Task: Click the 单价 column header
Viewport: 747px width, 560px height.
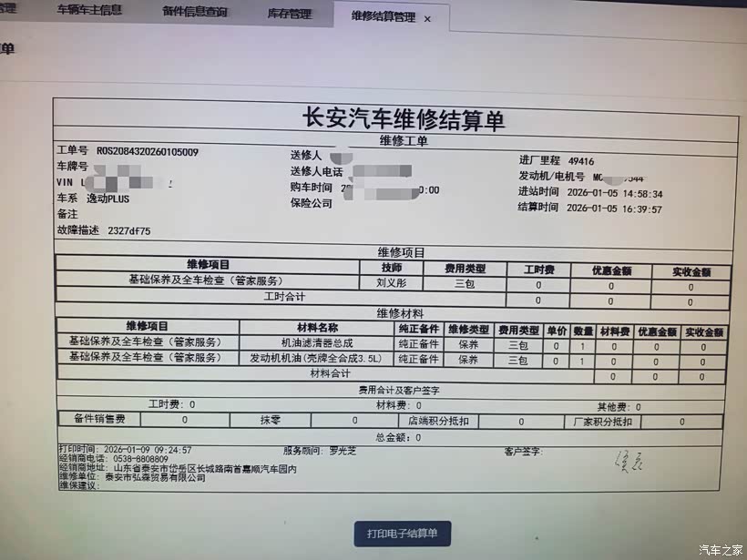Action: coord(557,331)
